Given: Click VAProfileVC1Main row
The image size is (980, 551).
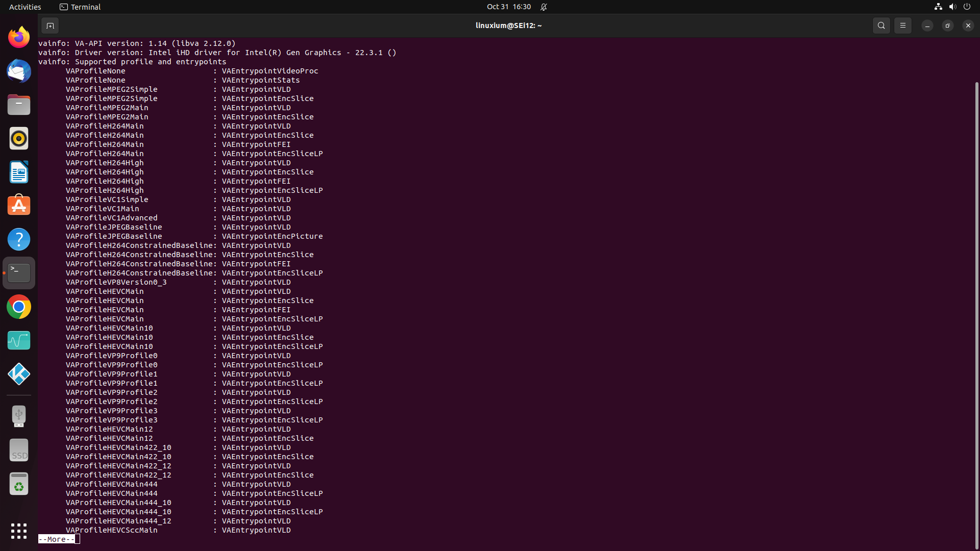Looking at the screenshot, I should click(x=178, y=209).
